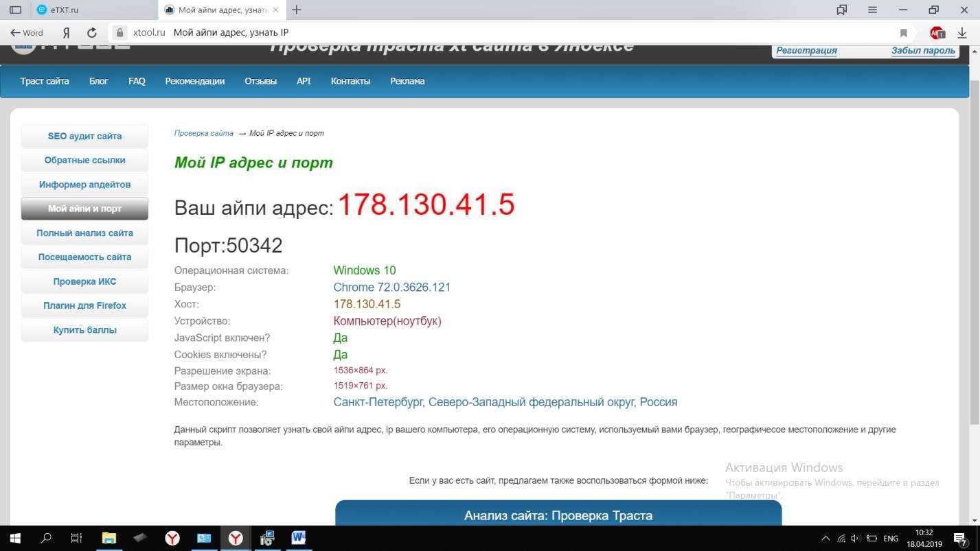
Task: Open 'Проверка ИКС' in the sidebar
Action: (x=84, y=281)
